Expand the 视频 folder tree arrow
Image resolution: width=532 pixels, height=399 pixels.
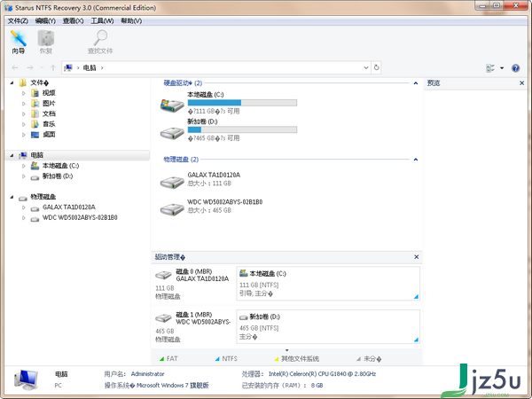click(23, 93)
